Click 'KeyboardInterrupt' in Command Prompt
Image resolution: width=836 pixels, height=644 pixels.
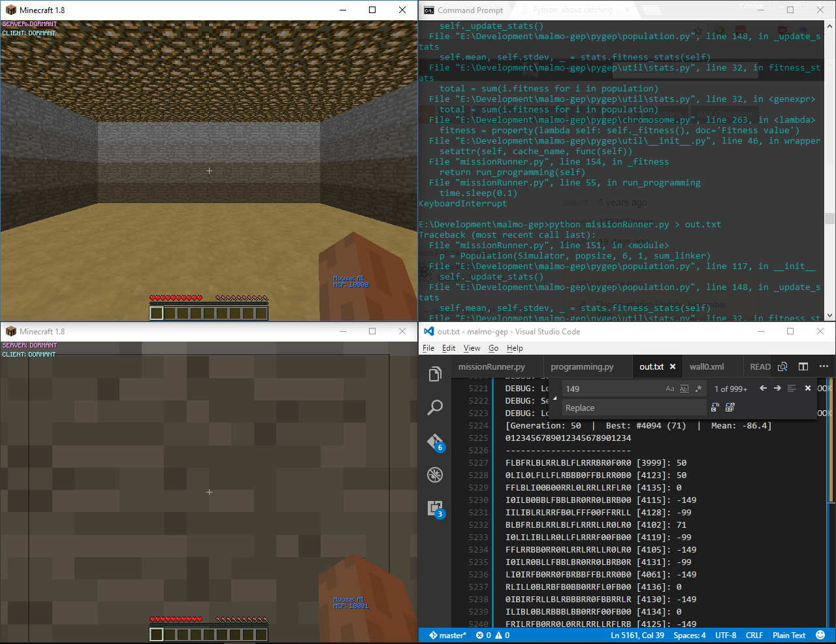coord(462,203)
